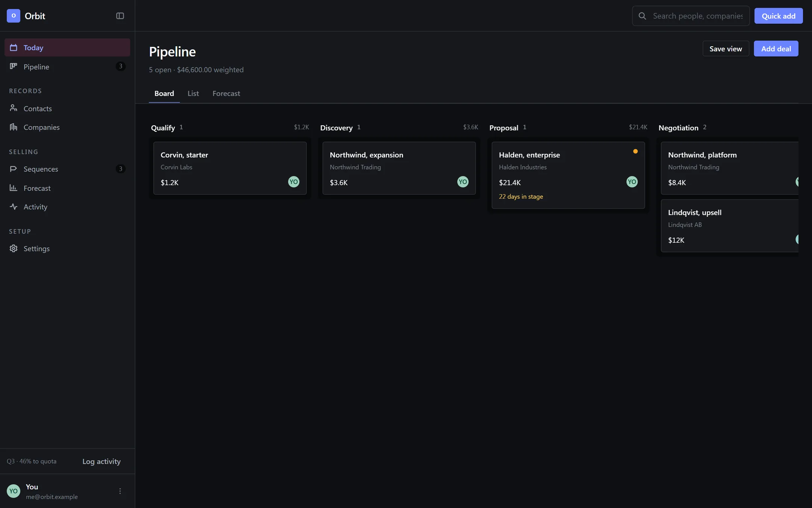Open the Lindqvist, upsell deal card
The height and width of the screenshot is (508, 812).
(x=729, y=226)
